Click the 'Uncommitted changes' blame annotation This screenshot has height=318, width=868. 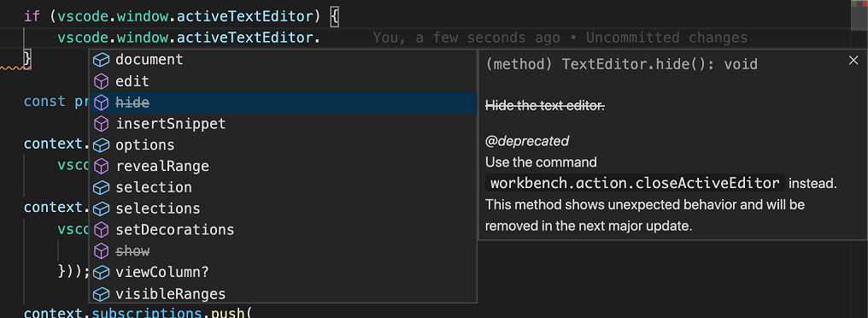tap(666, 38)
